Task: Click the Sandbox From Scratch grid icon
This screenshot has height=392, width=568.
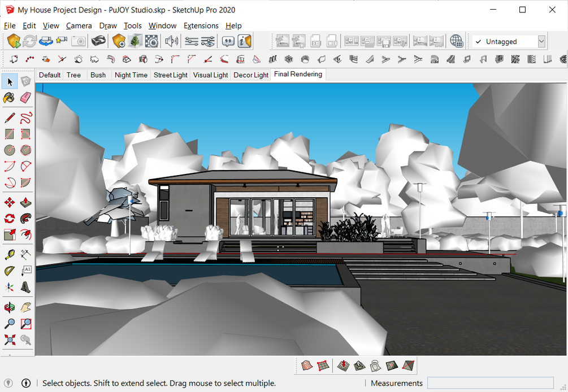Action: (323, 366)
